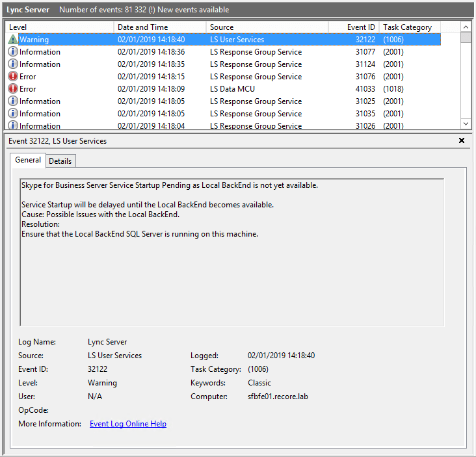The image size is (476, 457).
Task: Click the Warning icon on event 32122 row
Action: tap(13, 40)
